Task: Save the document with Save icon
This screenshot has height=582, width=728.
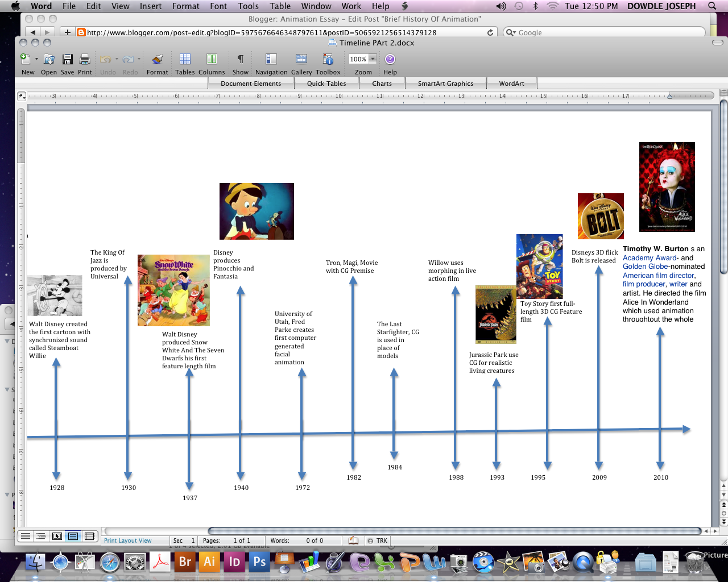Action: click(x=68, y=59)
